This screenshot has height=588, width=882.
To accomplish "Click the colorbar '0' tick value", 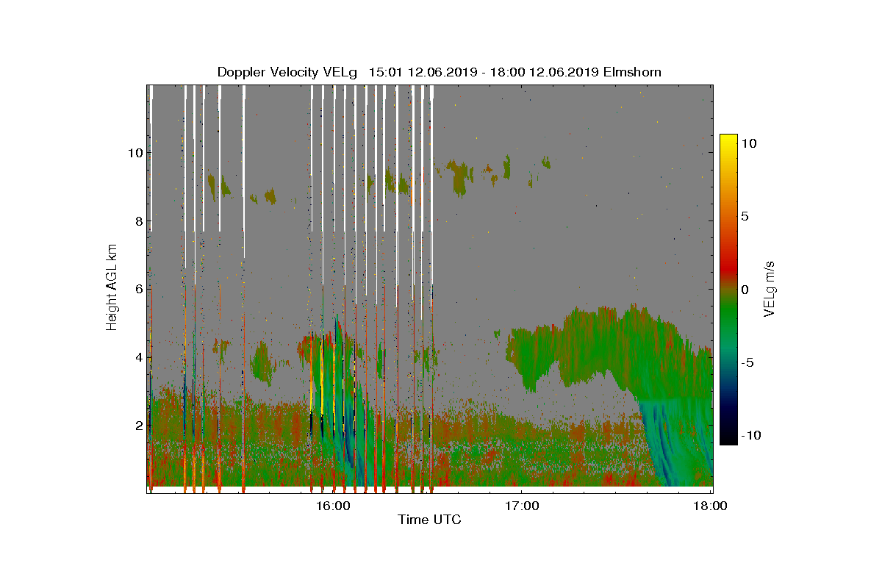I will click(x=745, y=290).
